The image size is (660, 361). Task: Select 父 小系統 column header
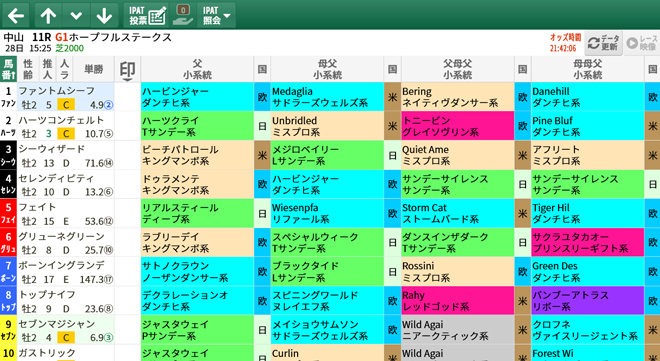(197, 69)
